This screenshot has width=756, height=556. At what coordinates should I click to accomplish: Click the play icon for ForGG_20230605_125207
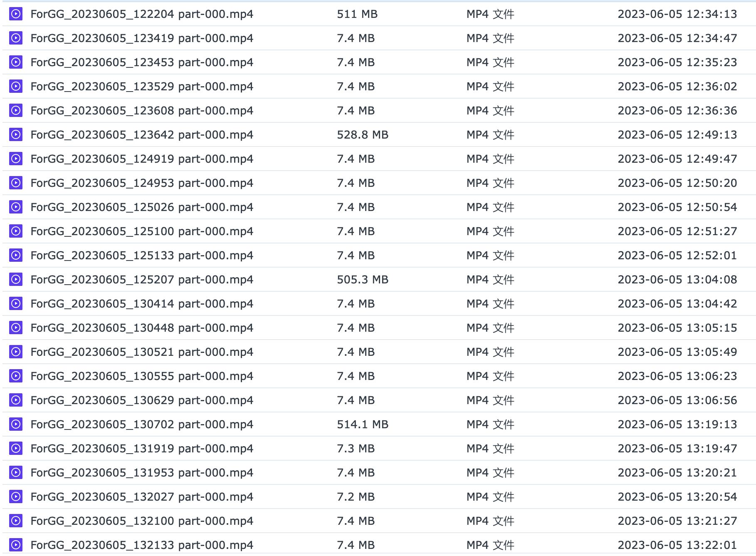(15, 279)
